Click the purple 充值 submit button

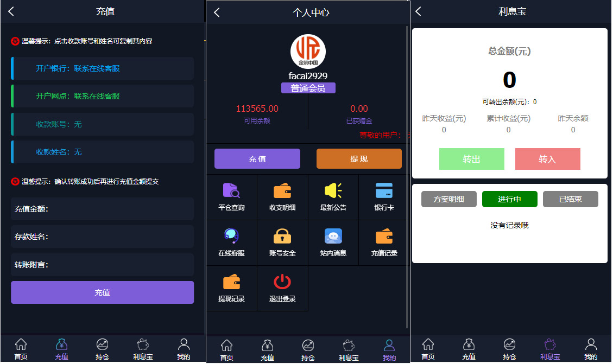(103, 292)
